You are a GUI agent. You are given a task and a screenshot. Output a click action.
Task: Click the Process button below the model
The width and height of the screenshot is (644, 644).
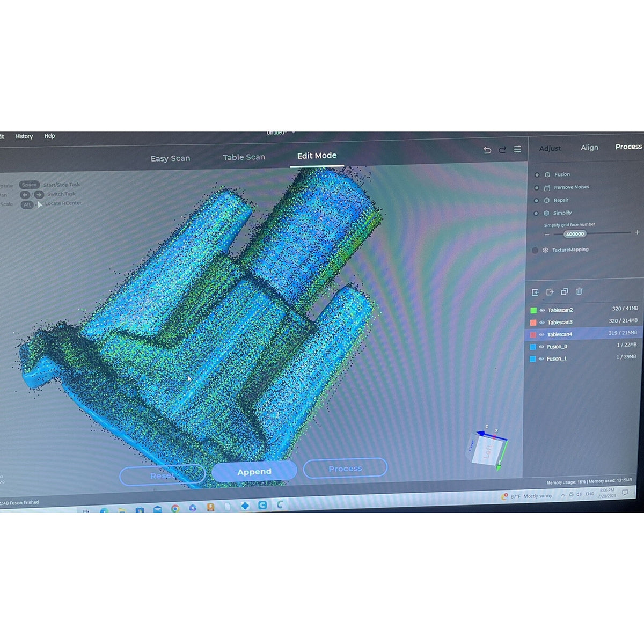coord(345,468)
